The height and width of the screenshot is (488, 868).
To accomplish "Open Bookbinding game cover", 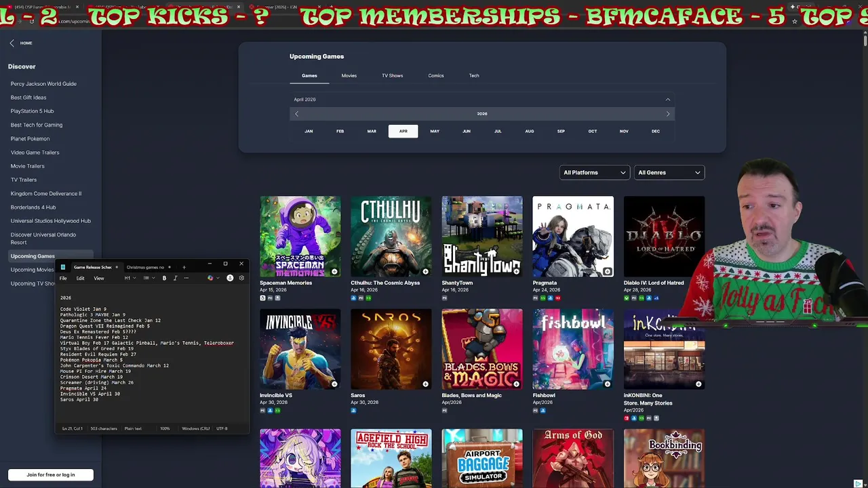I will (664, 458).
